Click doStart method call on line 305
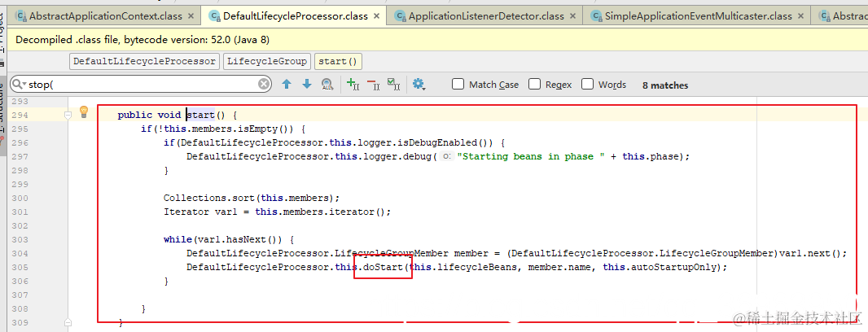 (383, 267)
